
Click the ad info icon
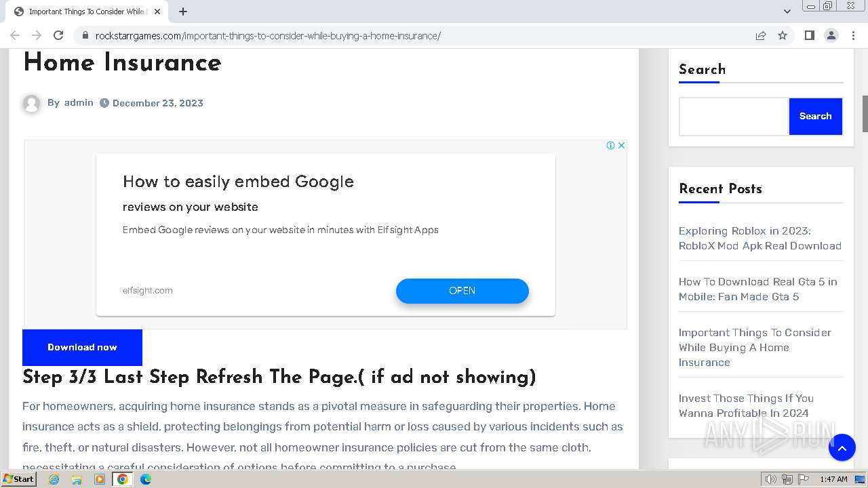610,145
